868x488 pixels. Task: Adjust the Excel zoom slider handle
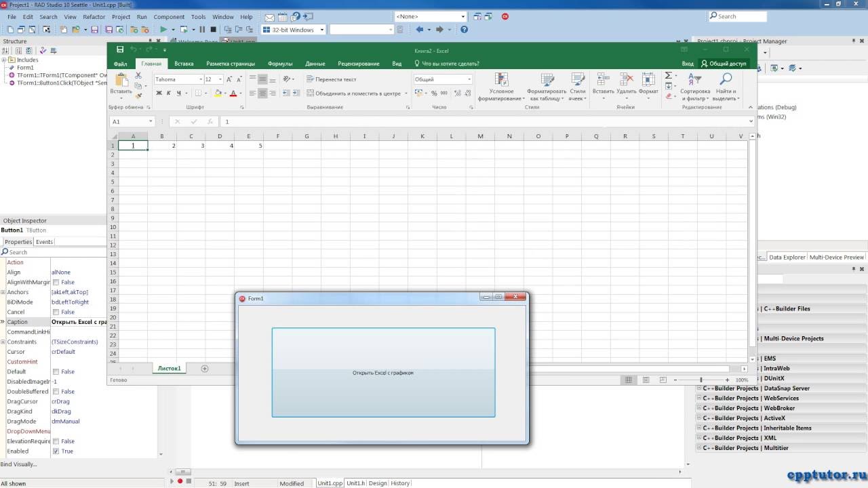click(x=701, y=380)
